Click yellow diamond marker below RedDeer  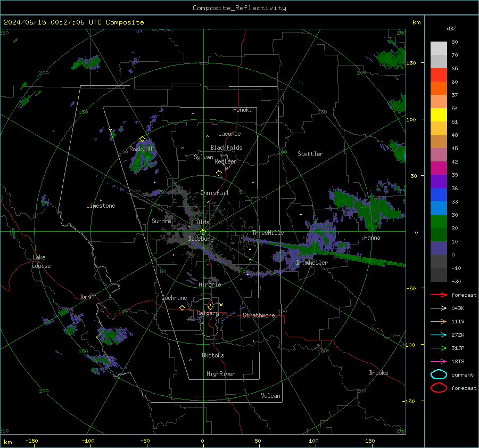pos(219,173)
